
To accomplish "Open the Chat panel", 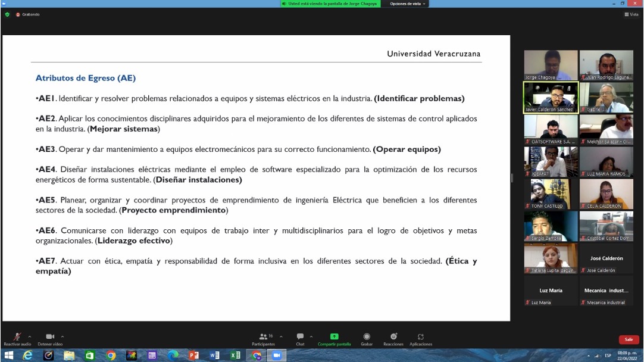I will (x=300, y=338).
